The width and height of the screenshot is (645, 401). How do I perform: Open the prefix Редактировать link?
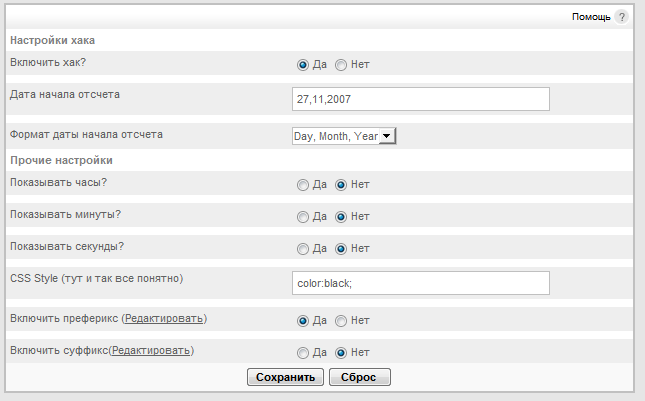click(164, 319)
